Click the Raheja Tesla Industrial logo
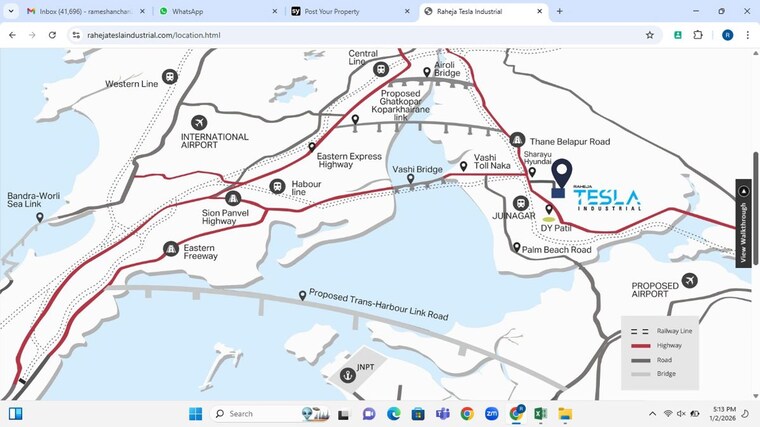760x427 pixels. pyautogui.click(x=607, y=199)
